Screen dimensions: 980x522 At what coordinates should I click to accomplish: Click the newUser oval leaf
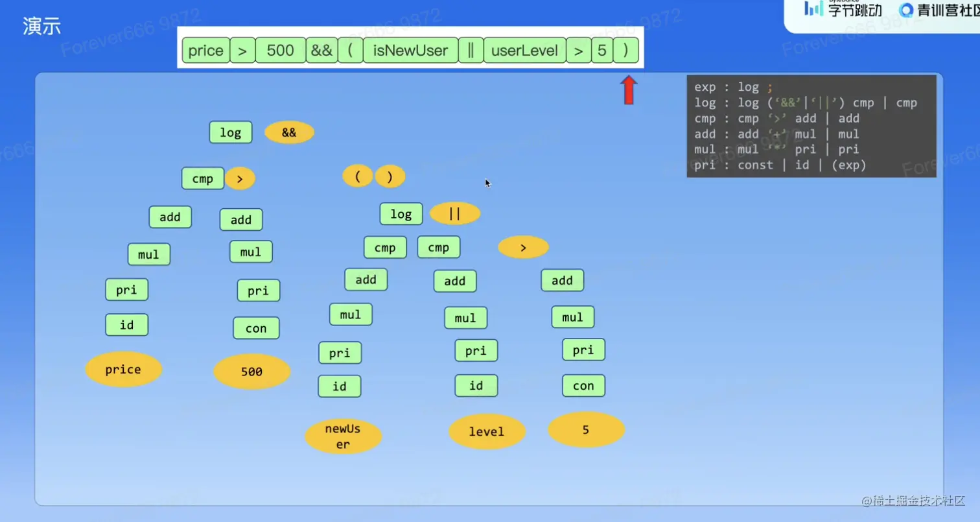pyautogui.click(x=343, y=436)
